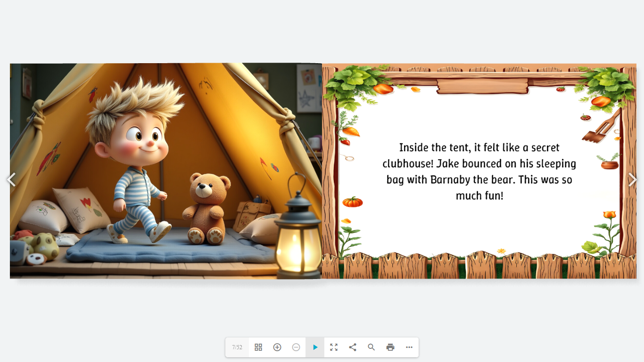This screenshot has height=362, width=644.
Task: Open the page thumbnails grid view
Action: (258, 347)
